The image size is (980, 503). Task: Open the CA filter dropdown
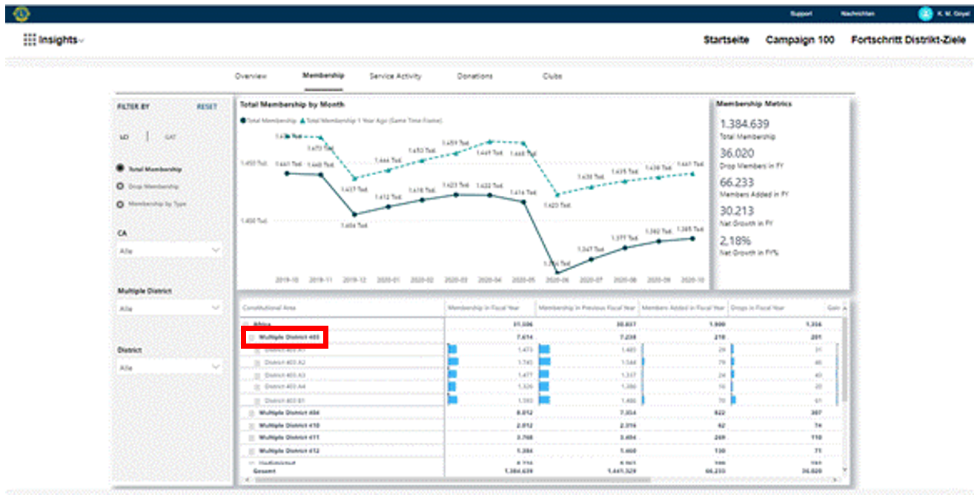click(x=170, y=251)
